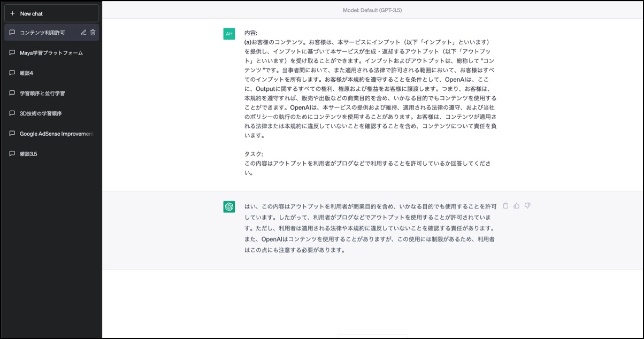This screenshot has width=644, height=339.
Task: Click chat bubble icon next to 学習順序と並行学習
Action: (x=12, y=93)
